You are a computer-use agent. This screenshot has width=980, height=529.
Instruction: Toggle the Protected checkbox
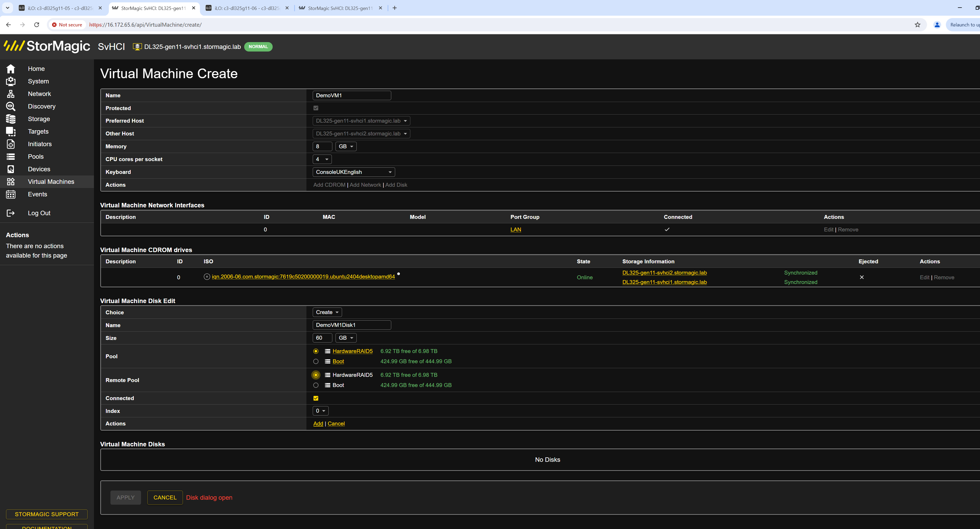pos(316,108)
